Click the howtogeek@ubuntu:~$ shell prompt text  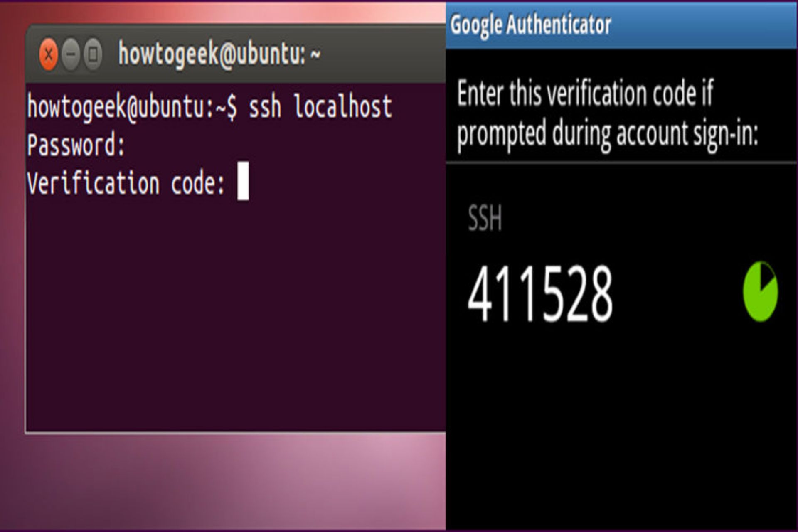132,107
